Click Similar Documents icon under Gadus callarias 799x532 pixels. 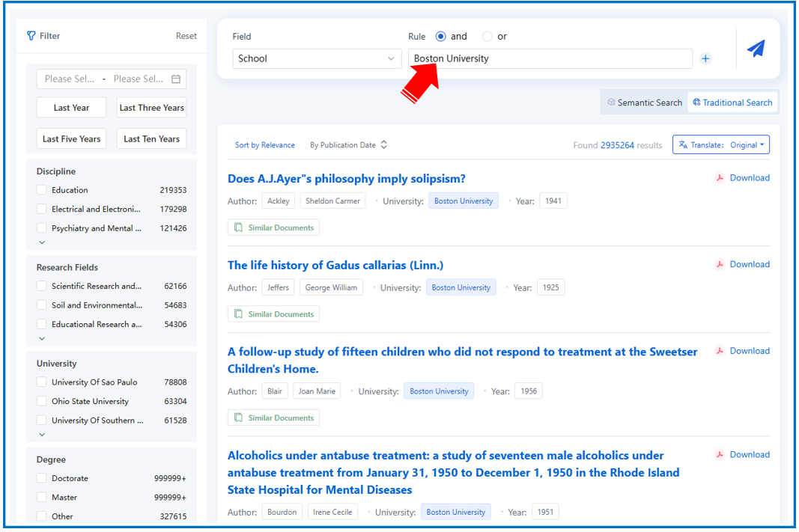coord(238,314)
